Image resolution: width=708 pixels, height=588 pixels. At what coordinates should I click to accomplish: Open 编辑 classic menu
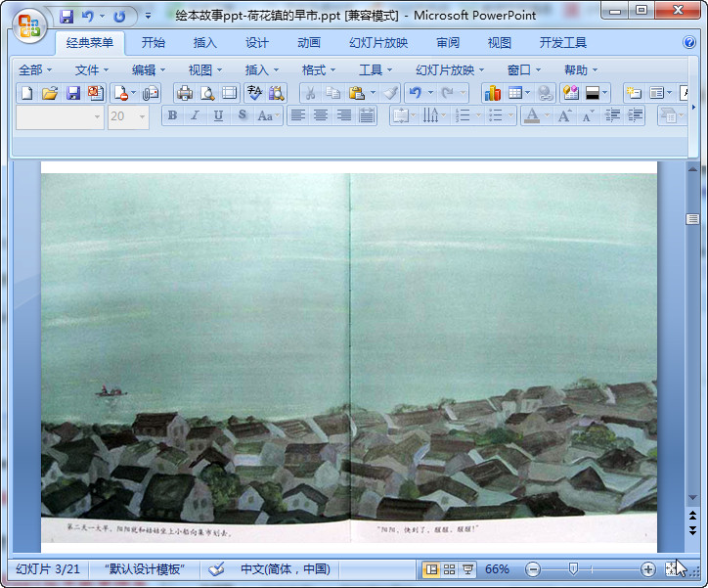149,70
